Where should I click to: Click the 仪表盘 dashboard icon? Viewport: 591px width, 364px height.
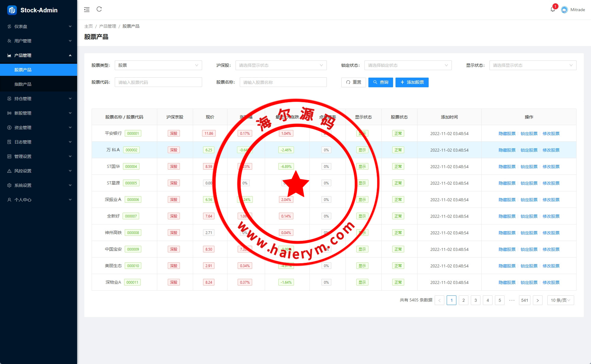(x=9, y=26)
